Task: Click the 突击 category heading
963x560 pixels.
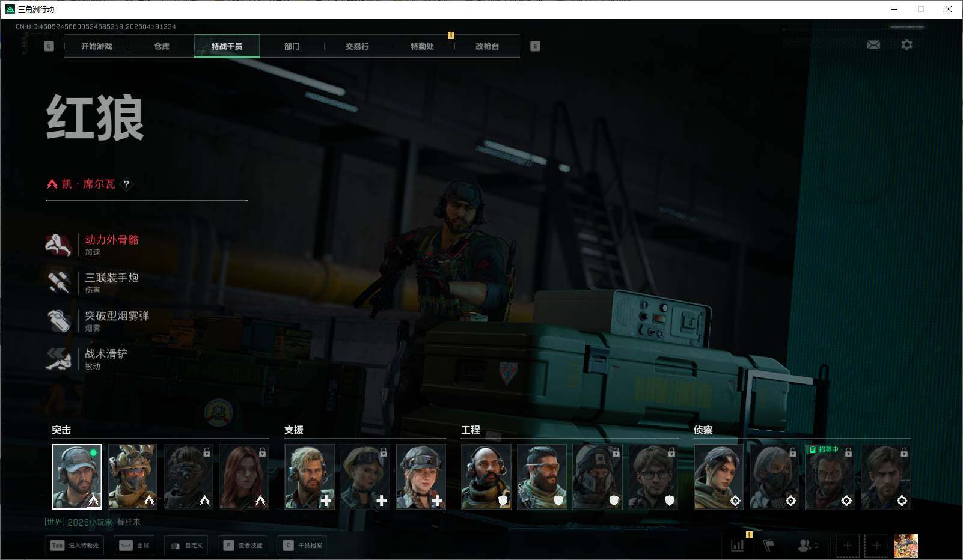Action: coord(61,430)
